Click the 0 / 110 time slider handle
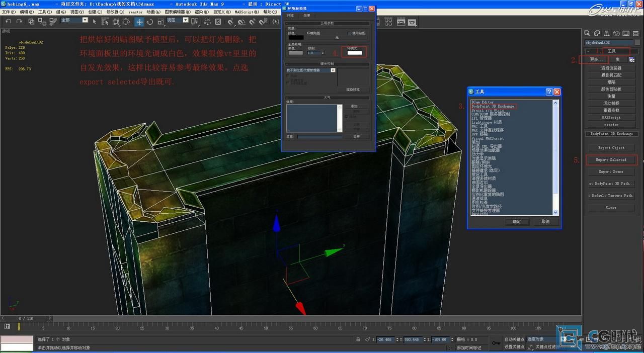The width and height of the screenshot is (644, 353). pyautogui.click(x=26, y=318)
